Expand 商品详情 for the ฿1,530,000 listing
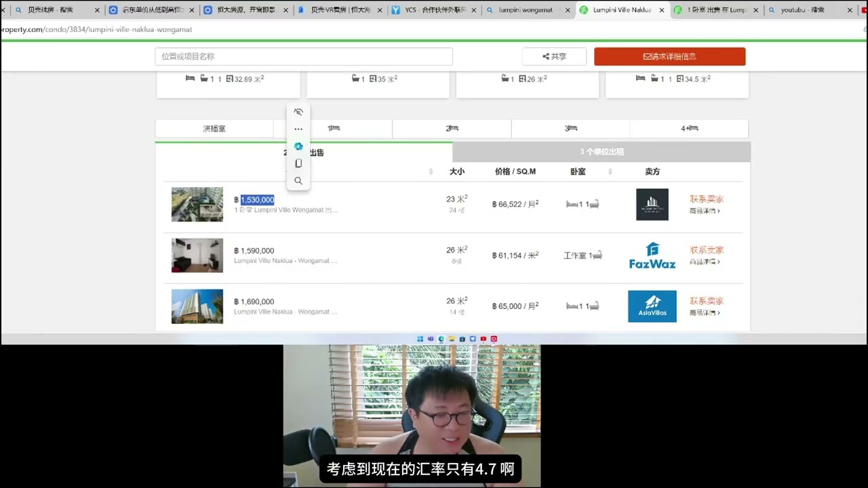Image resolution: width=868 pixels, height=488 pixels. click(x=705, y=211)
